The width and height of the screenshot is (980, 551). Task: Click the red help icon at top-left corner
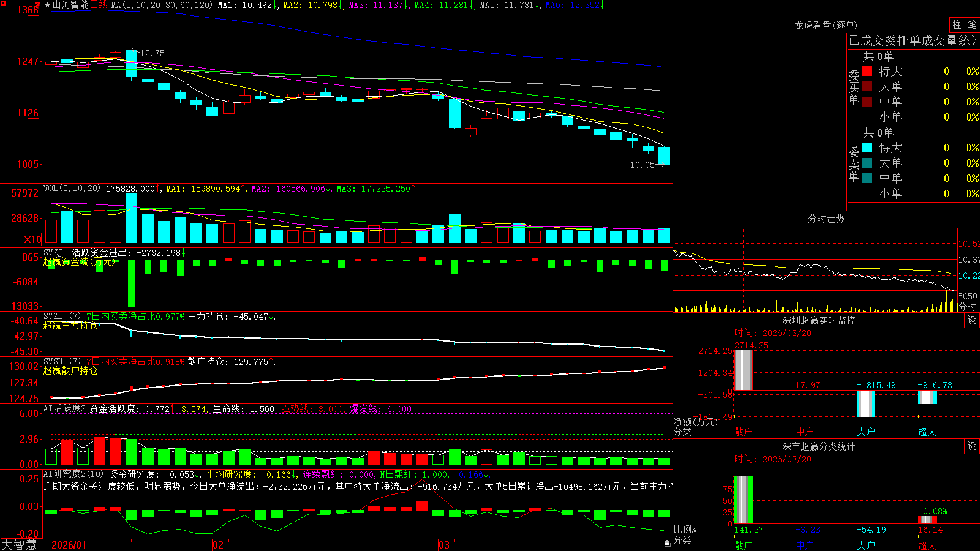[38, 4]
